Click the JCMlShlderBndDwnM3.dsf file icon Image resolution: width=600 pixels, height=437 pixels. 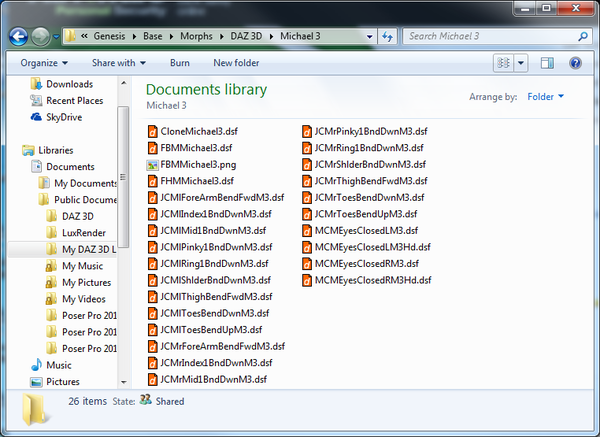pos(152,280)
